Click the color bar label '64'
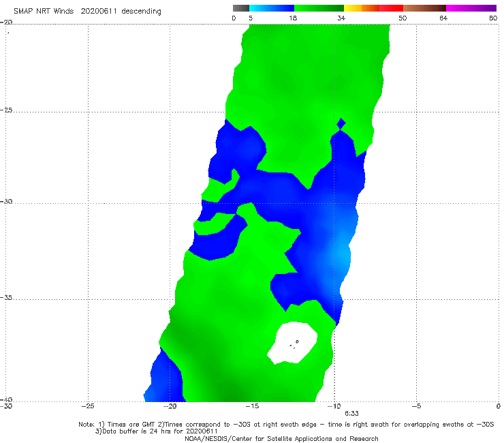The image size is (504, 443). click(443, 18)
